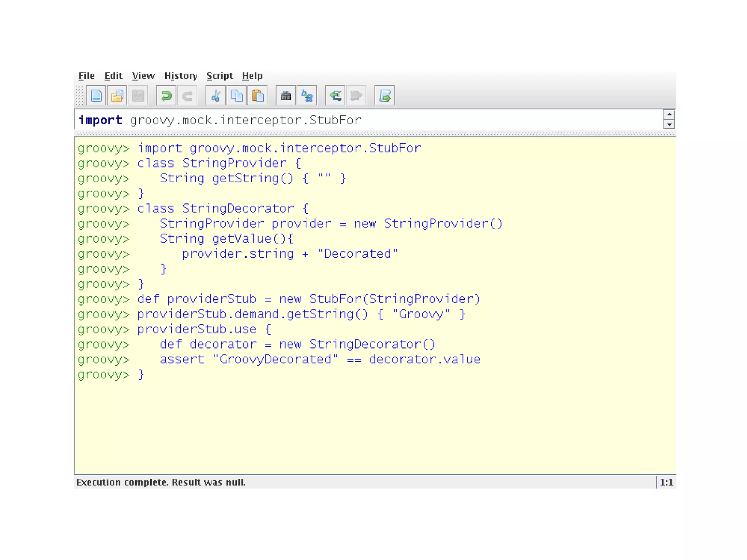747x560 pixels.
Task: Click the toolbar drag handle grip
Action: click(80, 96)
